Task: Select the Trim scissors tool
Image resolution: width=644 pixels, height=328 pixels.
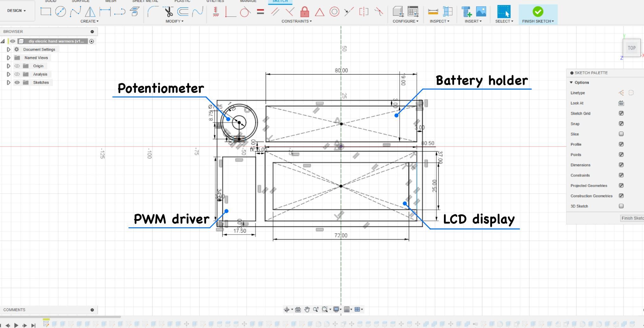Action: (x=169, y=12)
